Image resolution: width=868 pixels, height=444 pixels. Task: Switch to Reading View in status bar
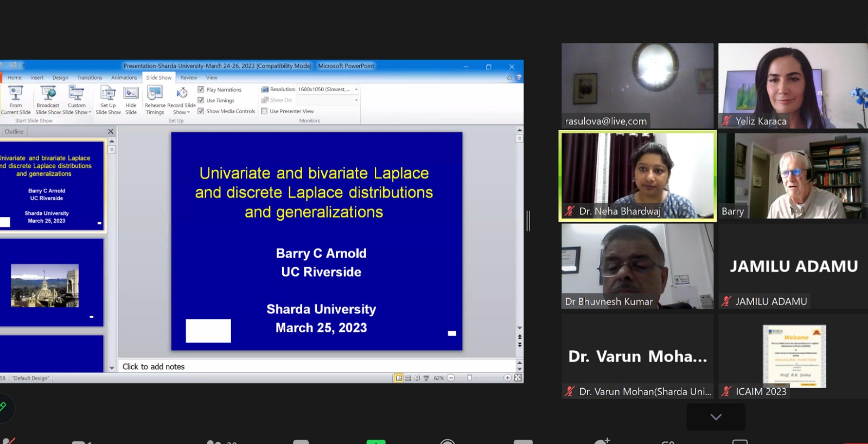[417, 378]
